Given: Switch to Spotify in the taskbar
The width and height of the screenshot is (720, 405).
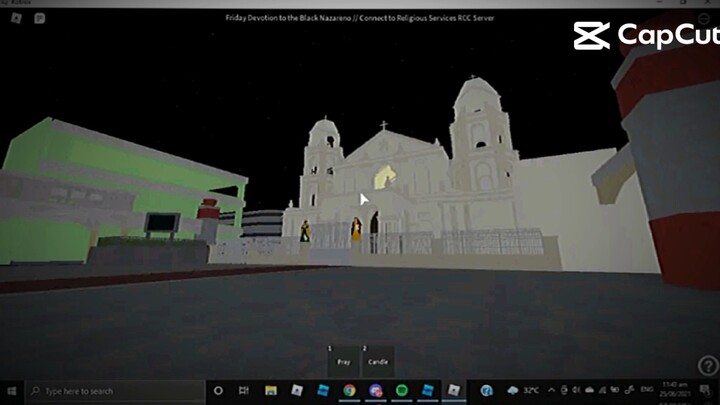Looking at the screenshot, I should (x=402, y=391).
